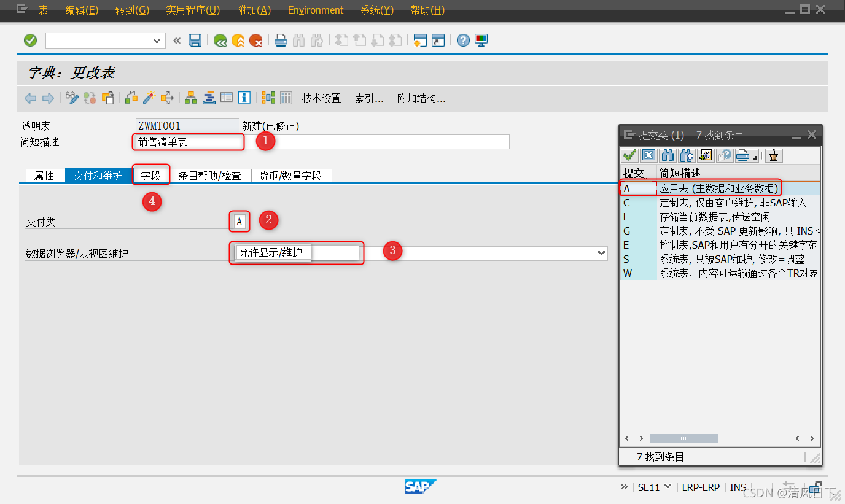Open the 表 menu

click(x=43, y=10)
